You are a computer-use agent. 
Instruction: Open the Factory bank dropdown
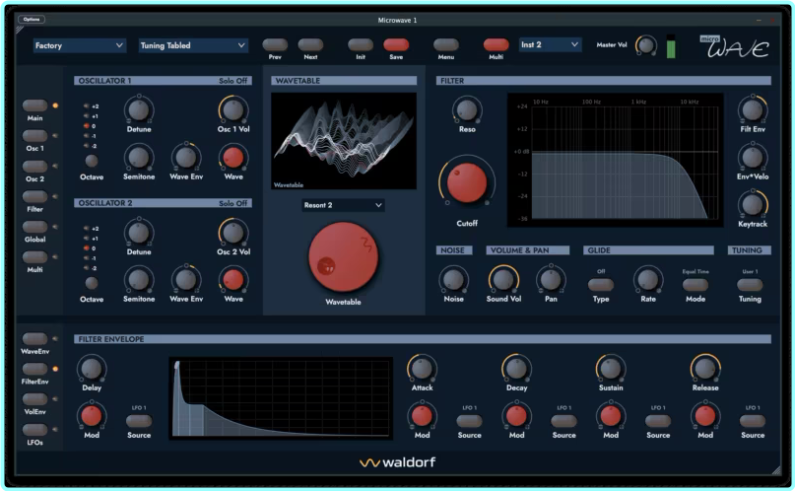click(79, 45)
